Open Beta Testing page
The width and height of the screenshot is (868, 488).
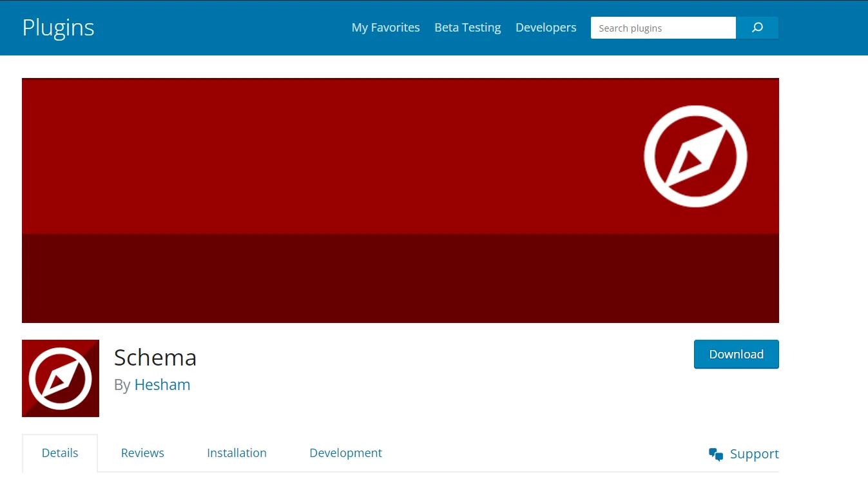coord(468,28)
